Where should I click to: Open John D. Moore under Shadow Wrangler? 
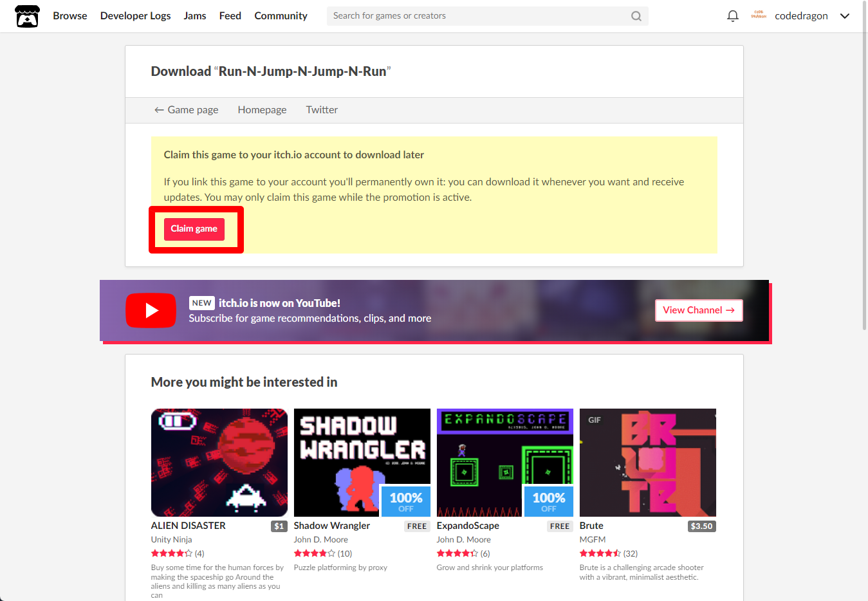tap(321, 540)
